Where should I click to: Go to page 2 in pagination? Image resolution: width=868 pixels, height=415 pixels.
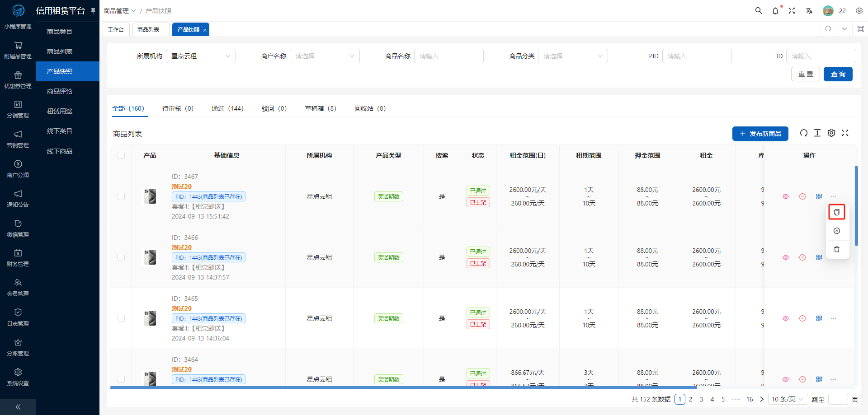(x=690, y=399)
